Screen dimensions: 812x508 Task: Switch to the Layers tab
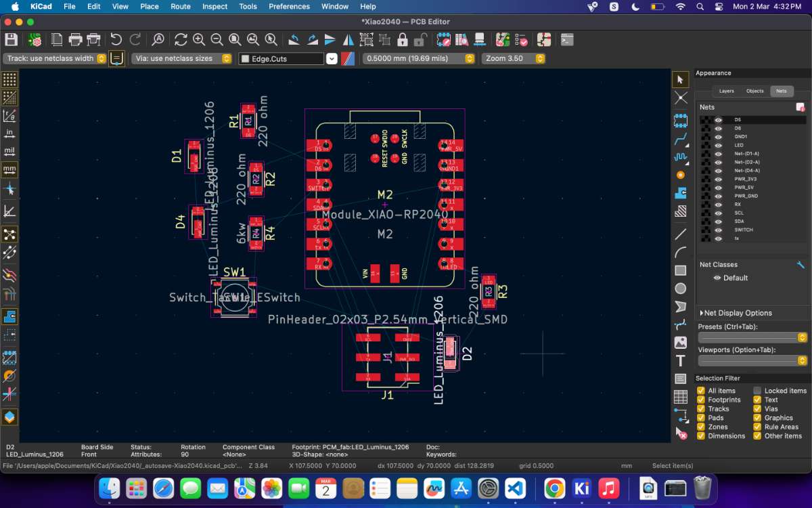pyautogui.click(x=726, y=91)
